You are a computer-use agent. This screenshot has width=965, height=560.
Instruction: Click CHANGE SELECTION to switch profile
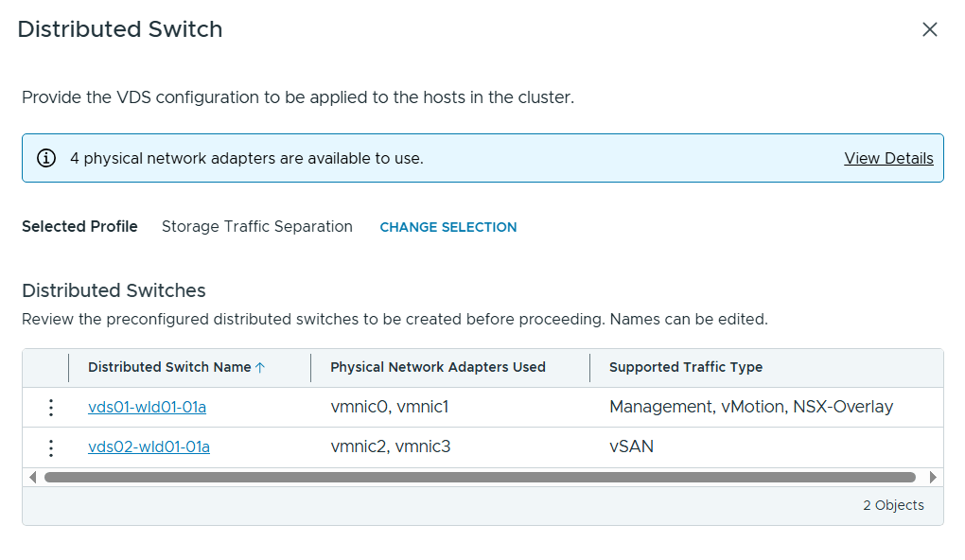(x=447, y=227)
